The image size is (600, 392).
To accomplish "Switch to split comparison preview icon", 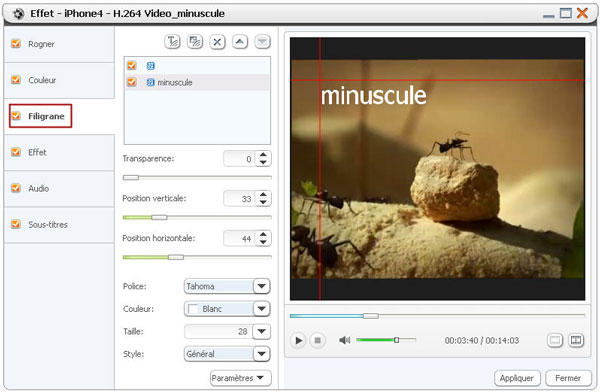I will 576,340.
